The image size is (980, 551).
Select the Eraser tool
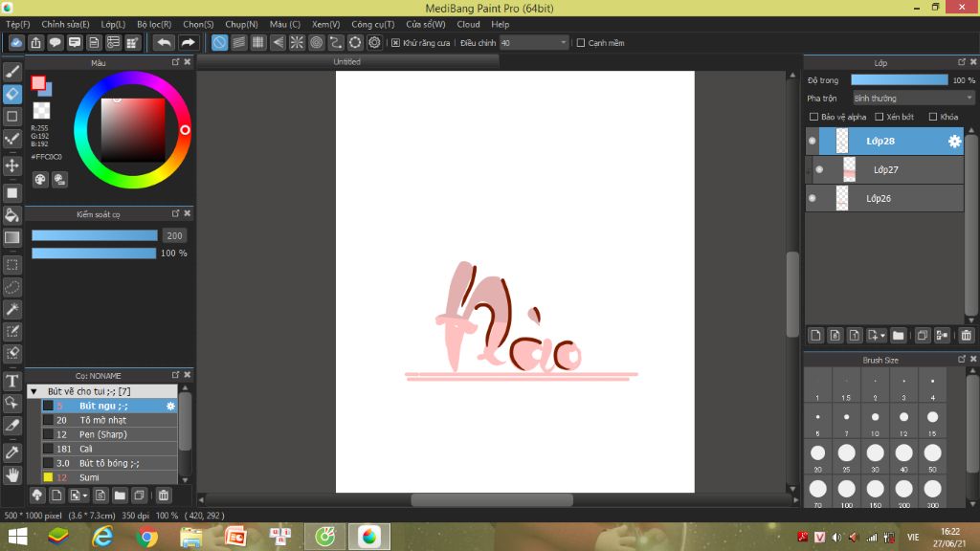coord(11,95)
